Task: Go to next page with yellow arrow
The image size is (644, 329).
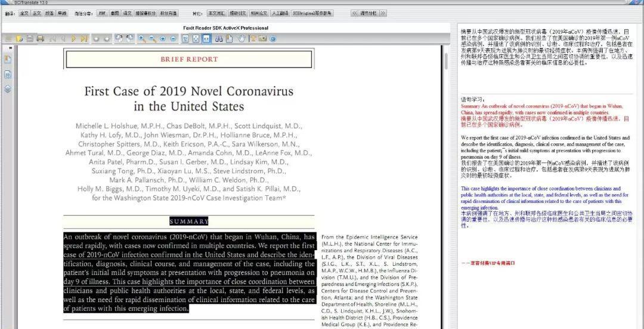Action: (x=73, y=39)
